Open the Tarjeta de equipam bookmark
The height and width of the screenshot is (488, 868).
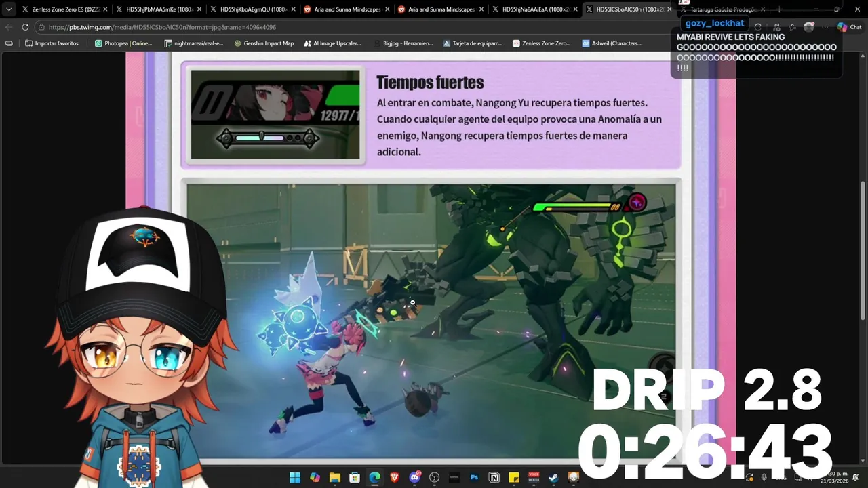(x=473, y=43)
